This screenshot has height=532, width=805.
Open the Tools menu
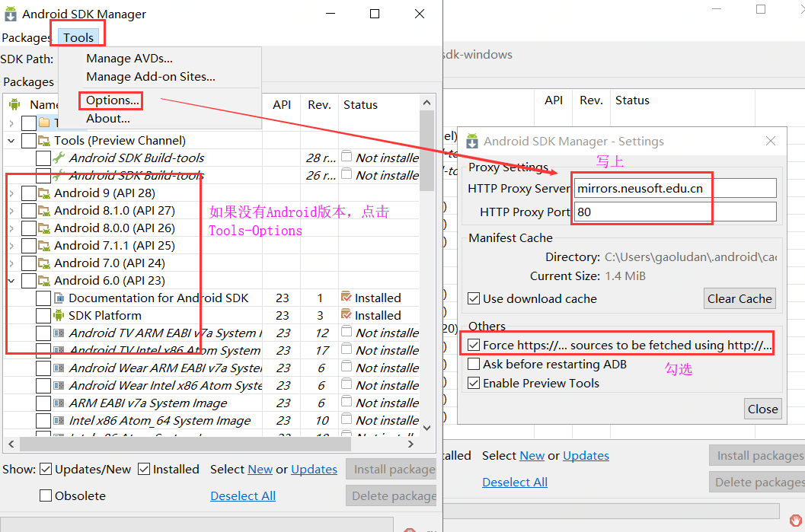point(77,37)
